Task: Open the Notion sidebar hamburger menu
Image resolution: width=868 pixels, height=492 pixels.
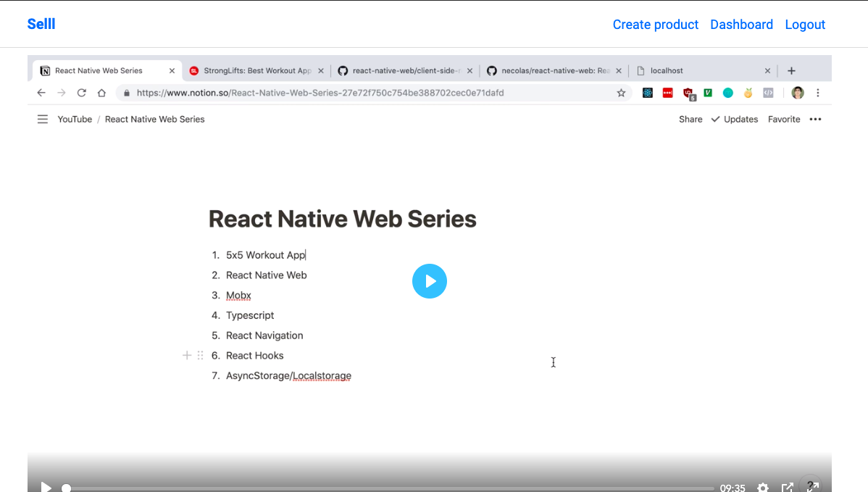Action: point(43,119)
